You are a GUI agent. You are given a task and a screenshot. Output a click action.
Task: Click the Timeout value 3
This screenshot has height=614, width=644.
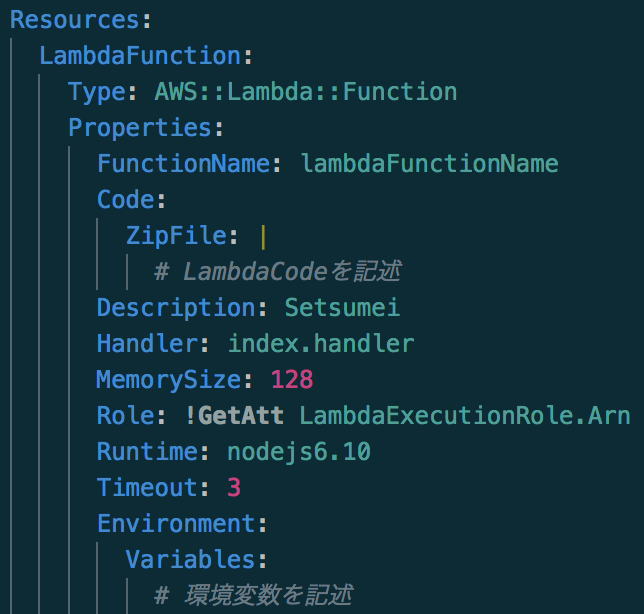[x=234, y=487]
